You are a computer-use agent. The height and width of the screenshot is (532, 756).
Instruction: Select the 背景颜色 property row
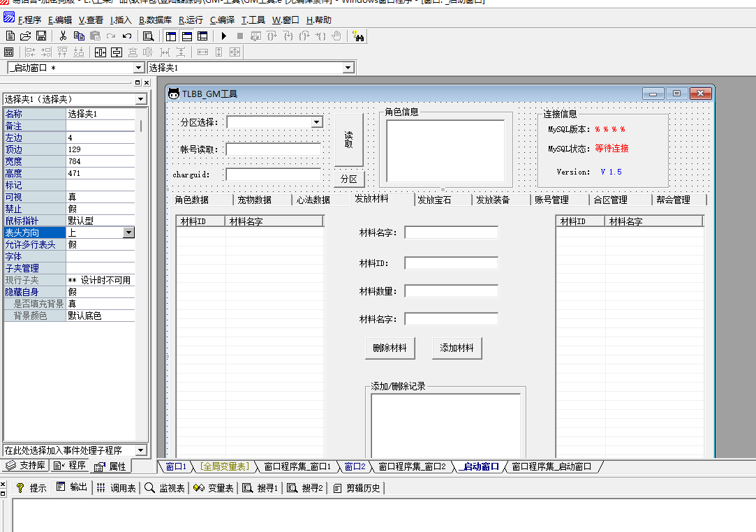[x=35, y=316]
